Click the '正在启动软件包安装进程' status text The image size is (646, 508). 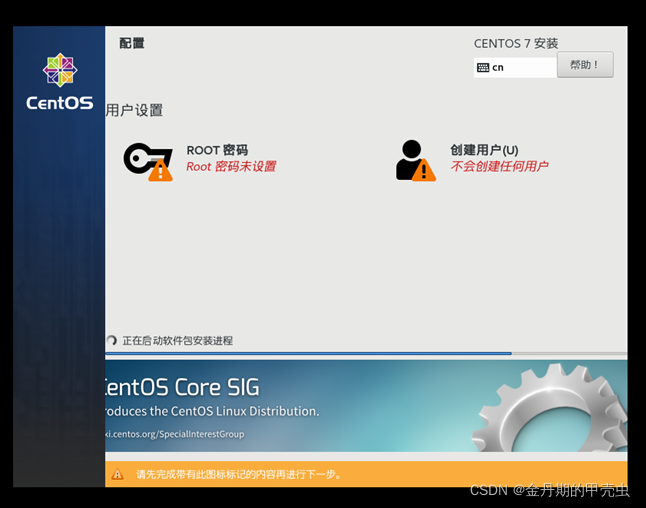pos(178,341)
